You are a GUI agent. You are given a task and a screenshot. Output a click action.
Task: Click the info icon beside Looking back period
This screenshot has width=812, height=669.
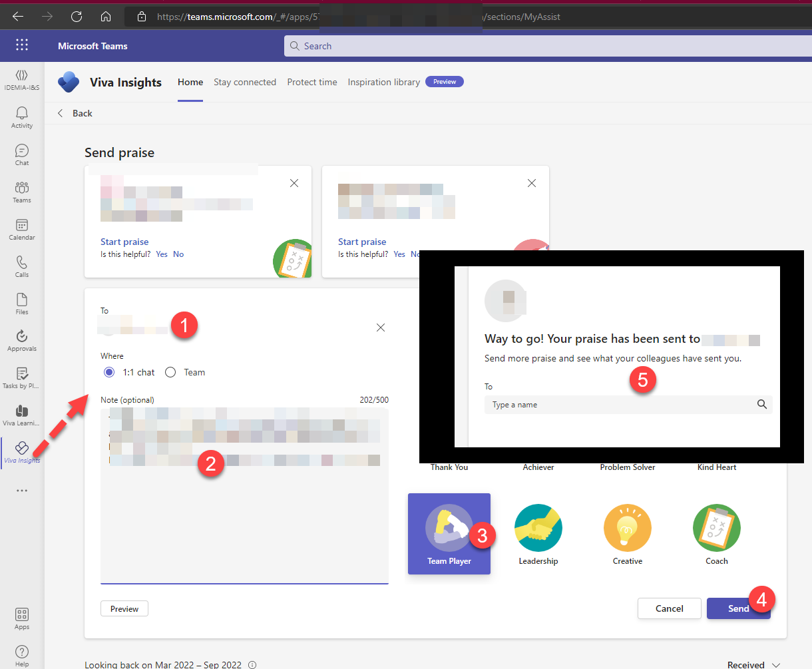[252, 665]
